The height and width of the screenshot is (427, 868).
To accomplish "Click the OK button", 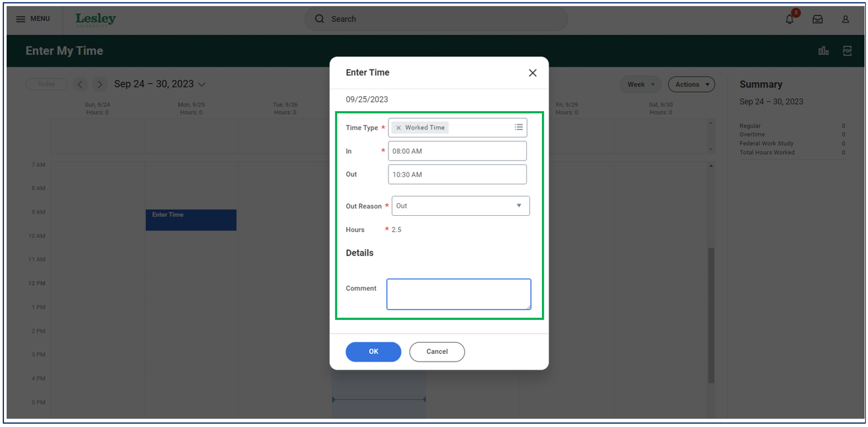I will pos(373,352).
